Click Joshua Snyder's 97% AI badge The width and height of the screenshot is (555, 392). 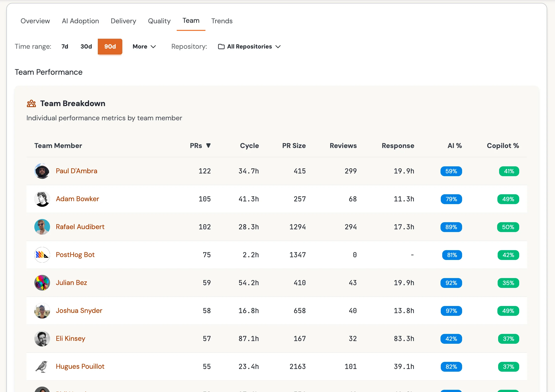click(451, 311)
